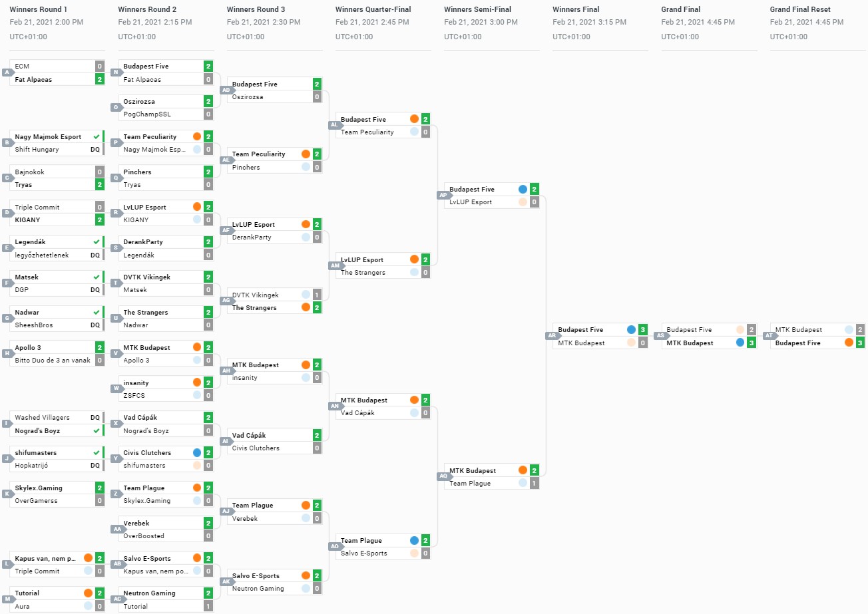Click blue dot beside Team Plague in Quarter-Final
The image size is (868, 614).
click(x=414, y=540)
